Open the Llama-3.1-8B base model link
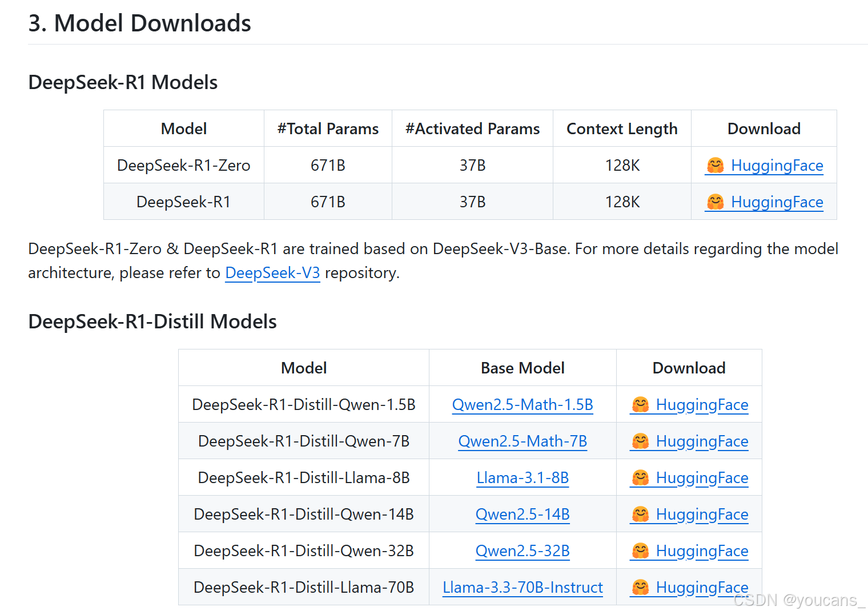The width and height of the screenshot is (868, 615). (x=523, y=478)
